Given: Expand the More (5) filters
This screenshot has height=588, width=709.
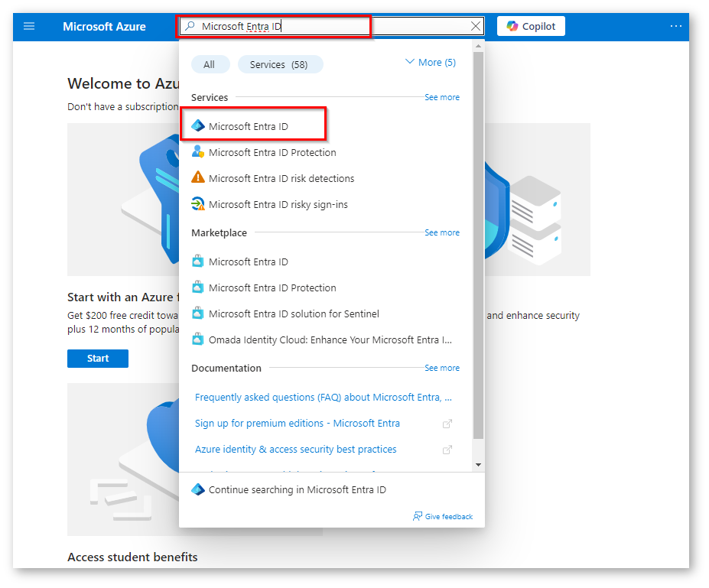Looking at the screenshot, I should (431, 63).
